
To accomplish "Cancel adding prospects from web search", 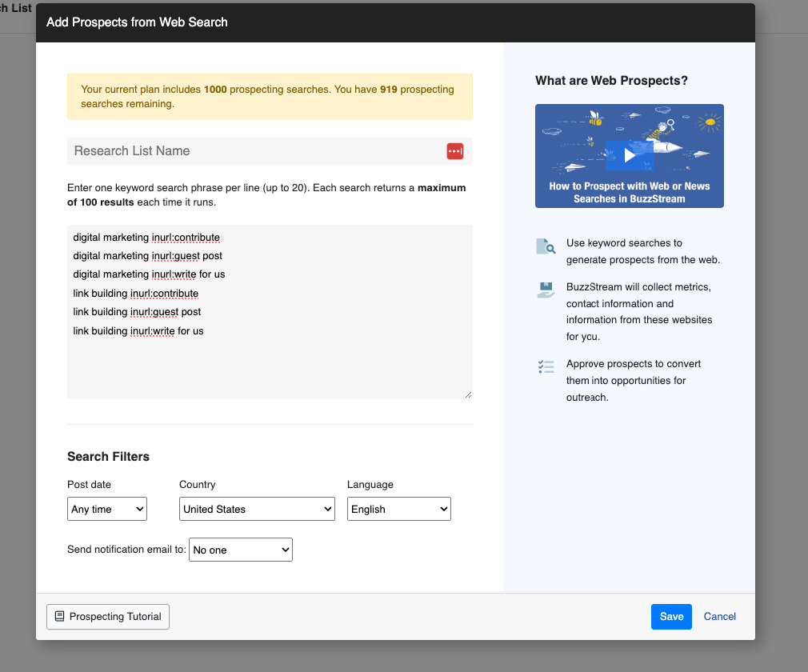I will [x=719, y=616].
